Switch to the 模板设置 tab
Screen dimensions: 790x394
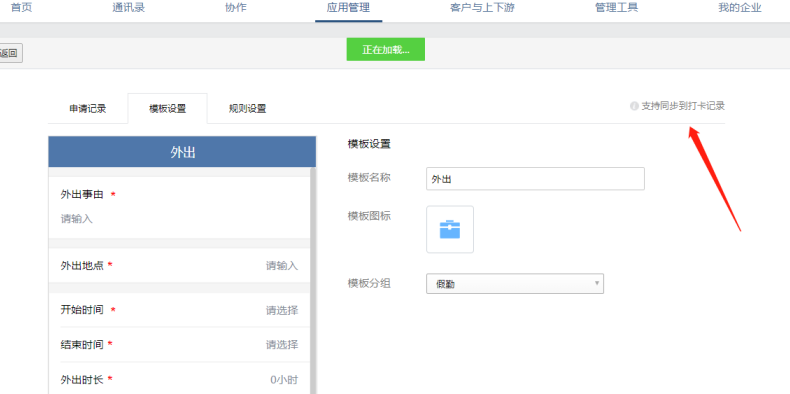click(x=167, y=109)
